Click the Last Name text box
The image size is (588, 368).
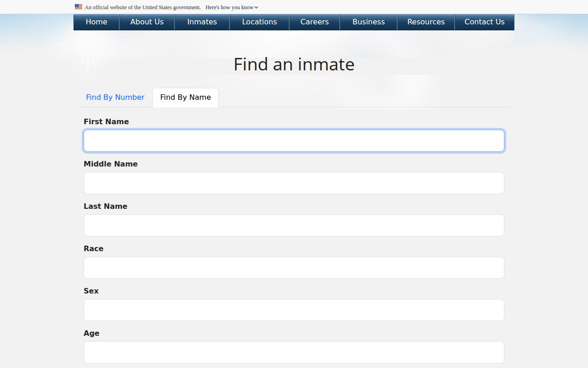point(294,225)
